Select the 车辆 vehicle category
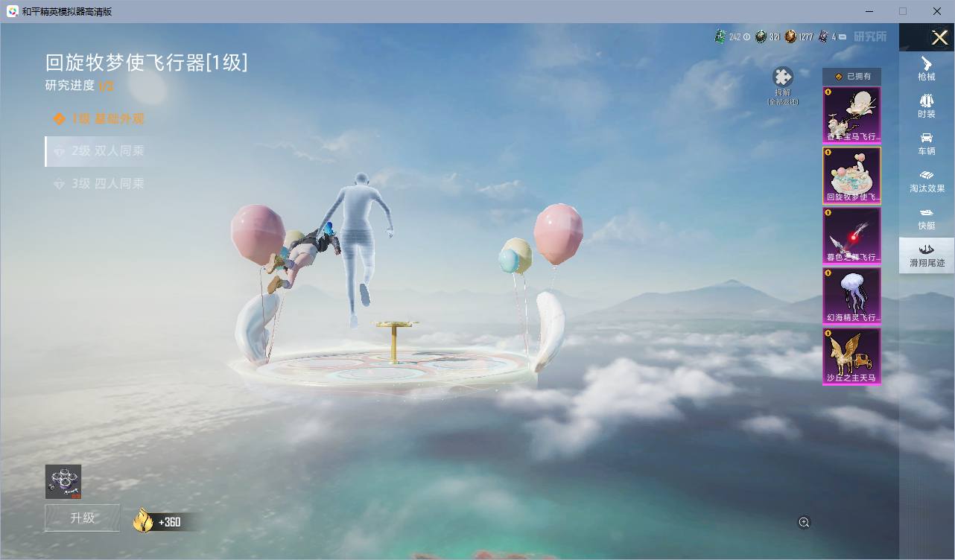The height and width of the screenshot is (560, 955). pyautogui.click(x=927, y=143)
